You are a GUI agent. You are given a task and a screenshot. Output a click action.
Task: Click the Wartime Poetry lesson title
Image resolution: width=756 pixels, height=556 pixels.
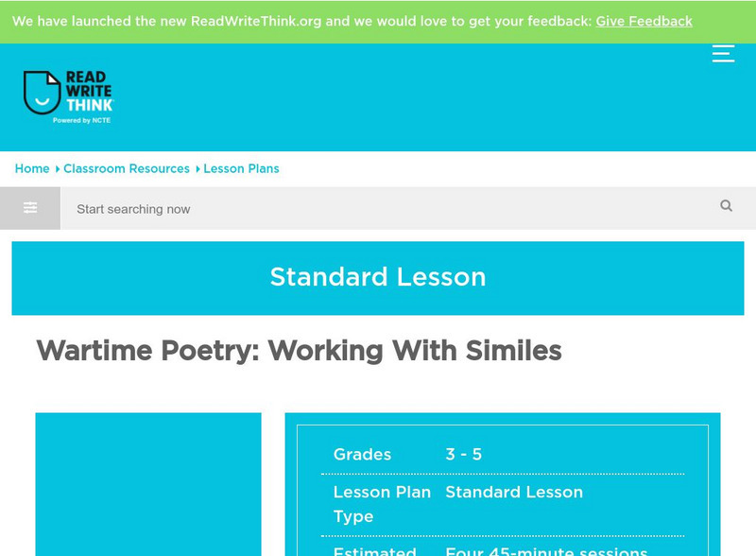point(299,351)
